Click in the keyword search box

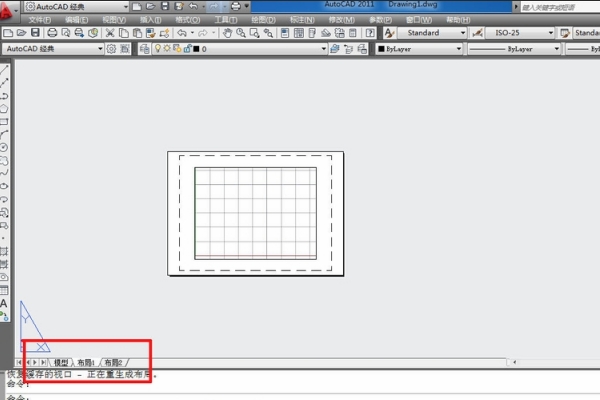tap(560, 7)
